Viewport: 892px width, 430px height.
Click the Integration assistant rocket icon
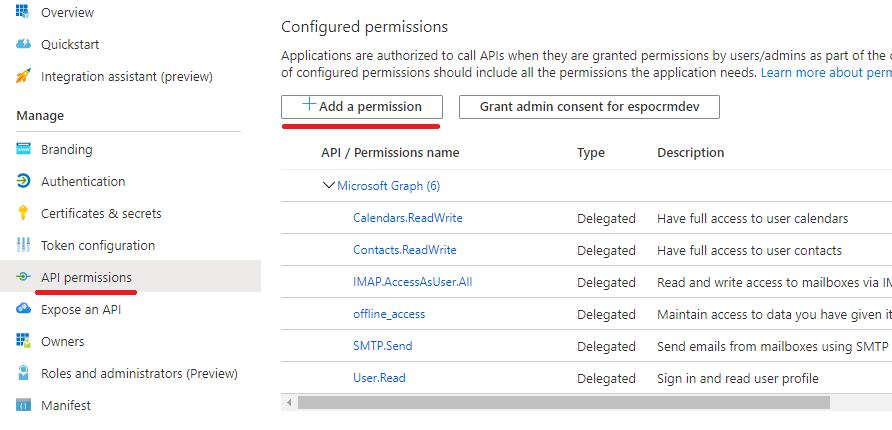coord(23,76)
